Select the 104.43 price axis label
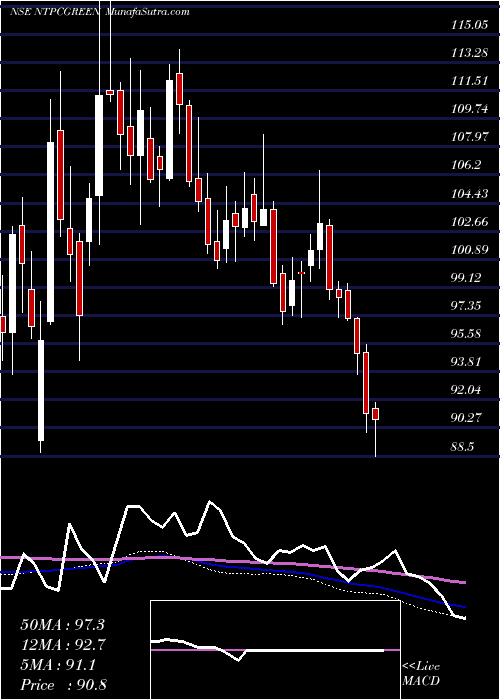The height and width of the screenshot is (700, 500). pos(469,194)
